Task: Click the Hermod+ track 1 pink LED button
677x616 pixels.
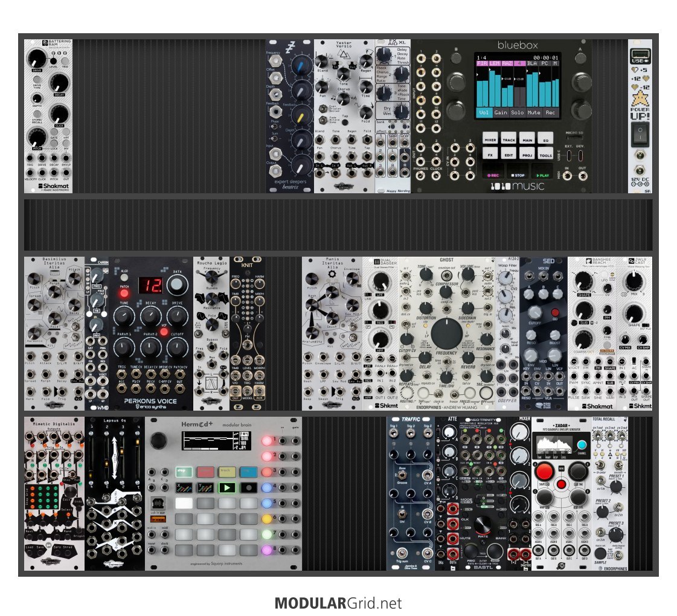Action: coord(267,441)
